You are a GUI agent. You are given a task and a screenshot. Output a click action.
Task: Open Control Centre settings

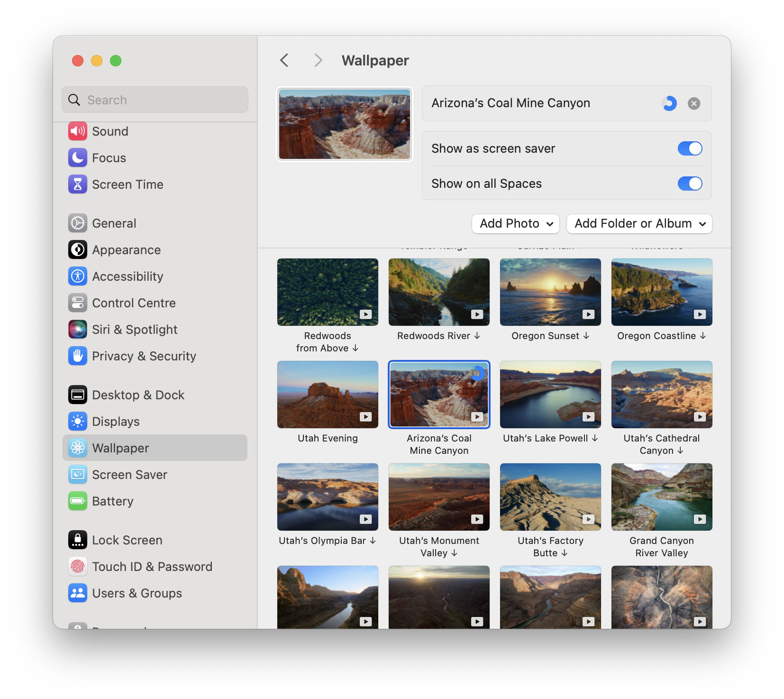pyautogui.click(x=155, y=303)
